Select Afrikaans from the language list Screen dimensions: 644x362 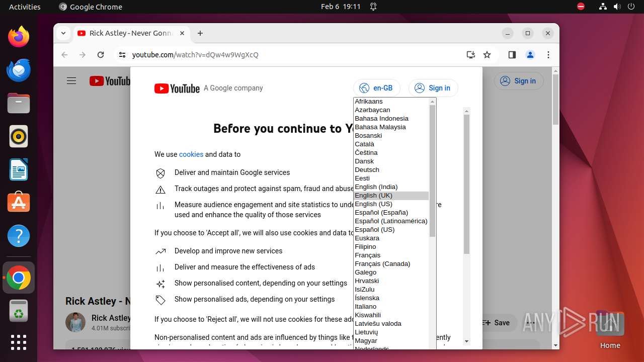point(391,102)
